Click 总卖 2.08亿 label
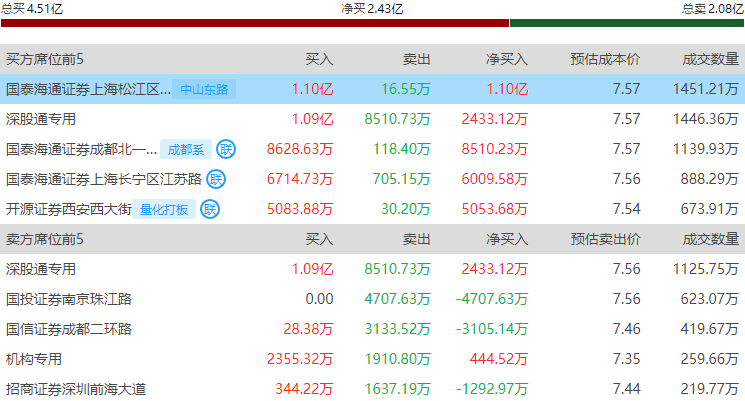 click(713, 9)
